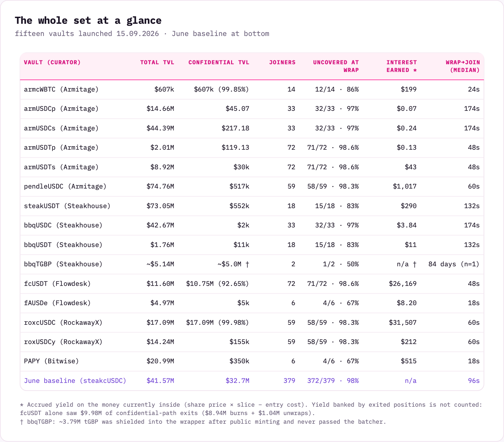Screen dimensions: 504x442
Task: Select the "armUSDTs (Armitage)" vault name
Action: pos(61,167)
